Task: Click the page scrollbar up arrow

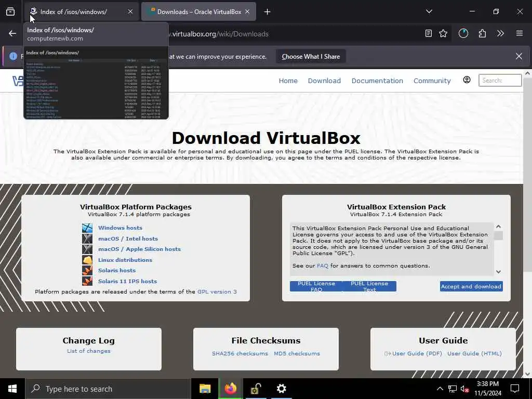Action: (527, 73)
